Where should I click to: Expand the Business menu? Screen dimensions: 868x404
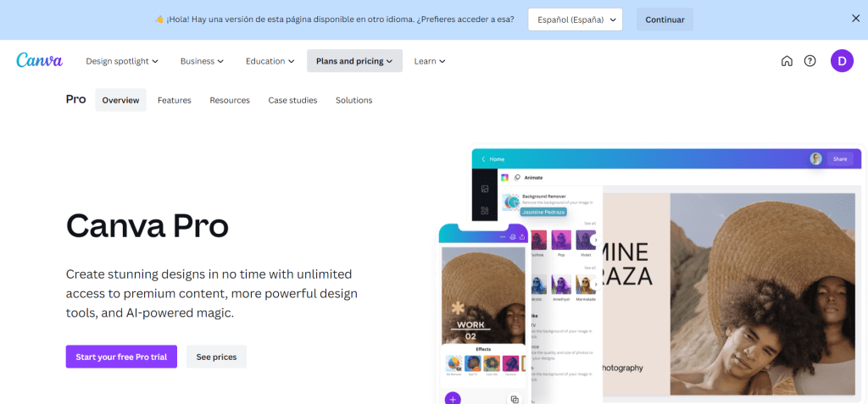point(202,61)
